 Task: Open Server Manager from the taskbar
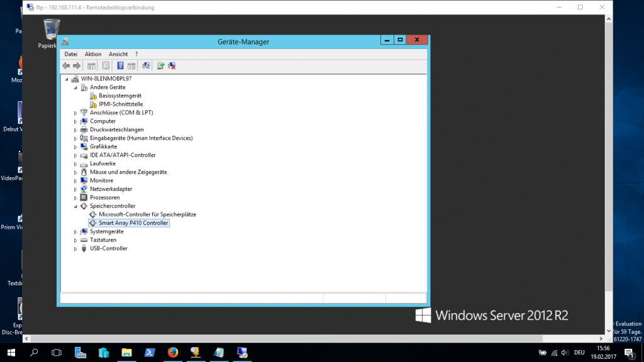click(x=80, y=353)
